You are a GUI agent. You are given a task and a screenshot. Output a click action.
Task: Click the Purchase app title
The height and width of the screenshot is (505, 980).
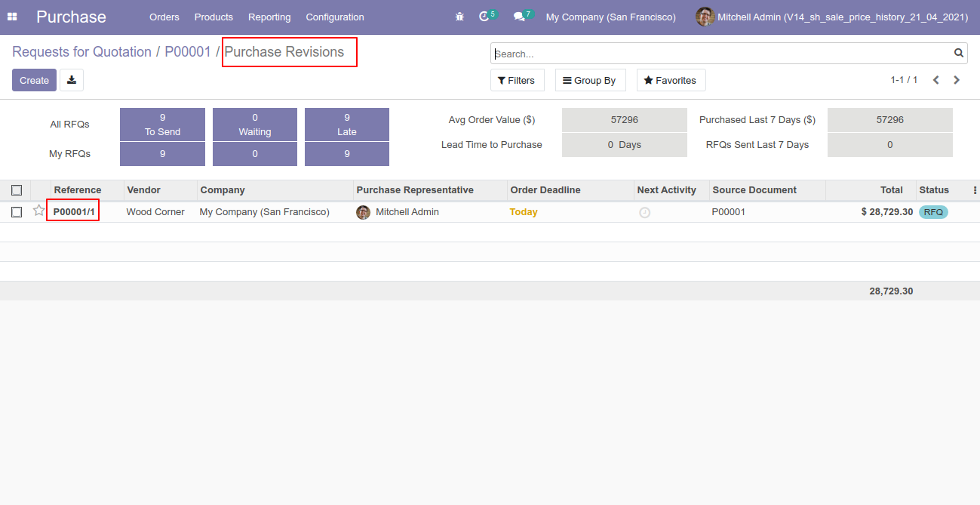click(71, 17)
